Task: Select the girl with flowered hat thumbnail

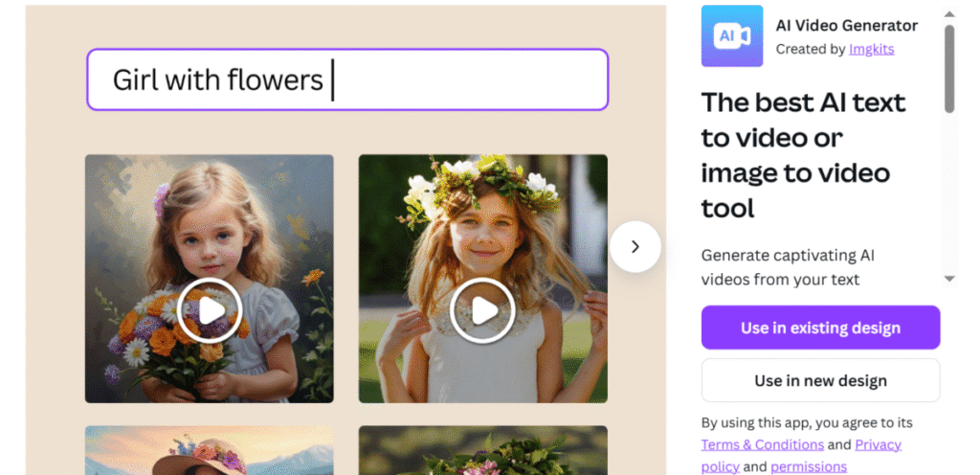Action: click(x=209, y=450)
